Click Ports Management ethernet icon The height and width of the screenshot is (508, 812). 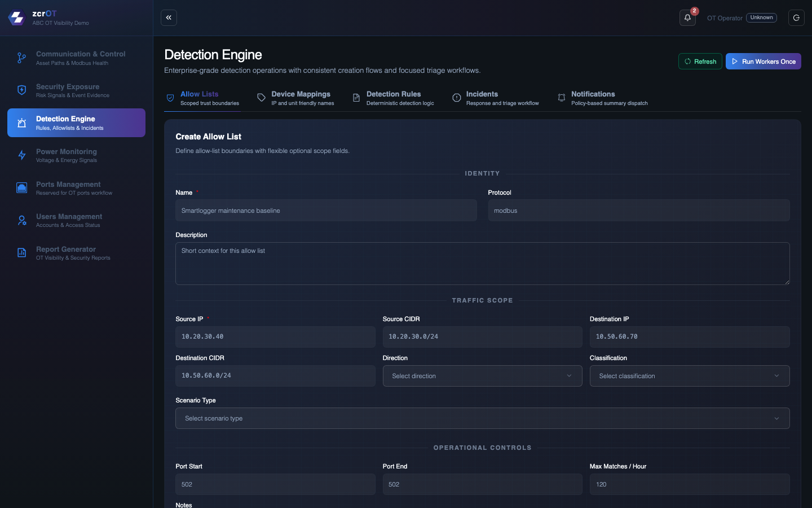(21, 188)
